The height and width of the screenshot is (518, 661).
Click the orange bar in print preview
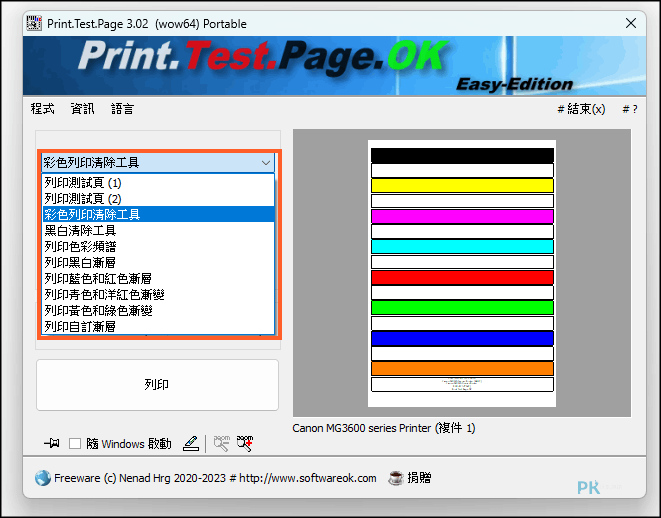click(462, 369)
